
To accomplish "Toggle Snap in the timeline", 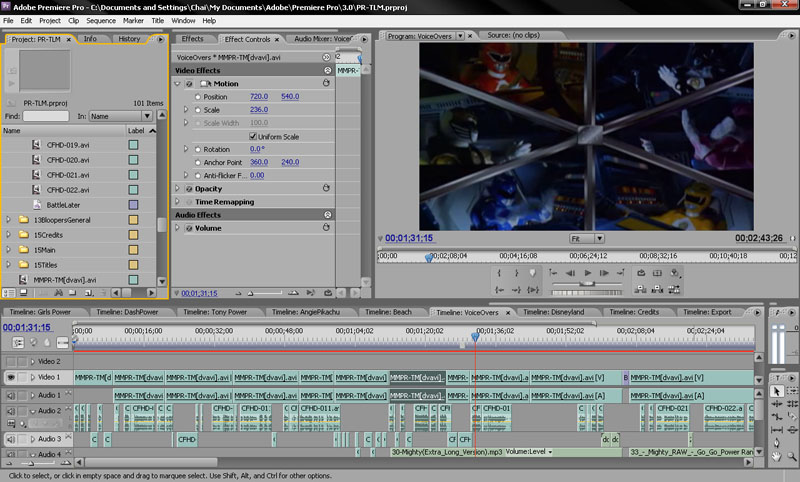I will [18, 343].
